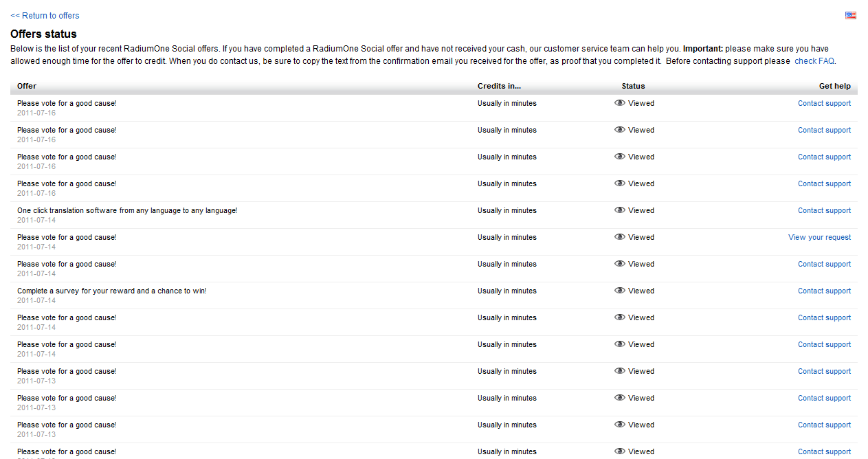Click eye icon in first 2011-07-13 offer row

tap(619, 371)
